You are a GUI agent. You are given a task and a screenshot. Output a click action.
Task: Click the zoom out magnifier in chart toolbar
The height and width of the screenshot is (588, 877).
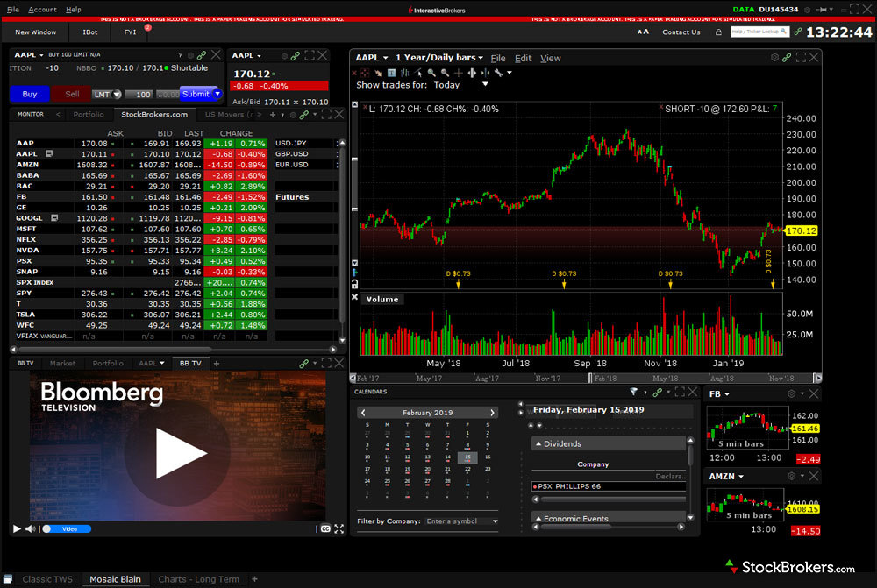click(x=446, y=73)
